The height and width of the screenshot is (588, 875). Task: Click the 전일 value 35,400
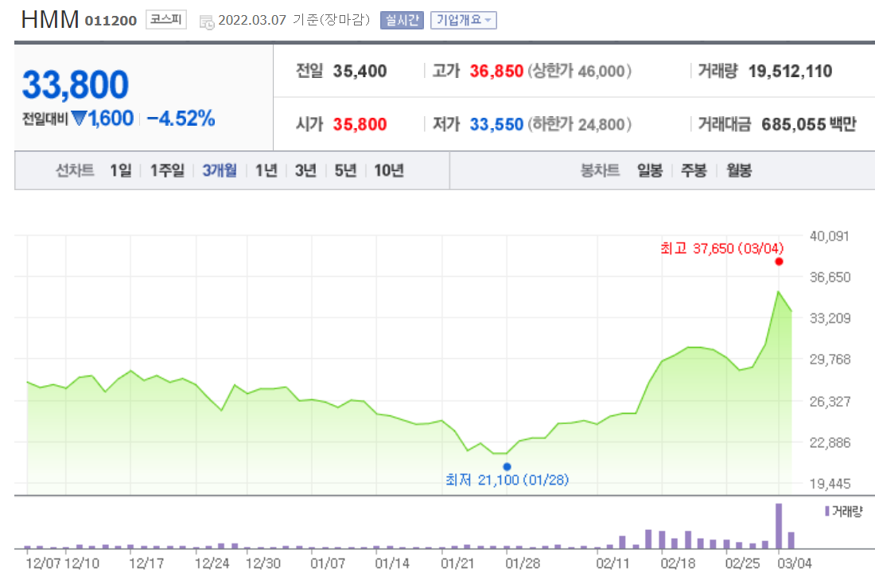click(x=360, y=71)
